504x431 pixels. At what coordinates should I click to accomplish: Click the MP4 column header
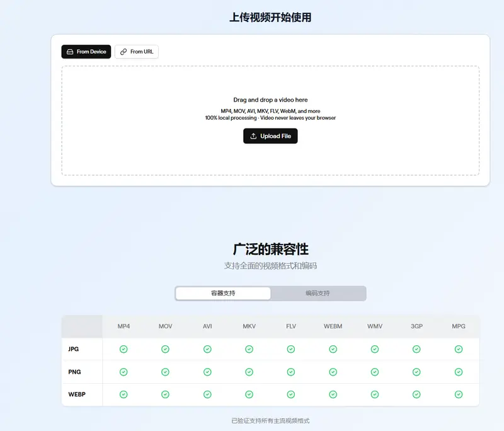[123, 326]
